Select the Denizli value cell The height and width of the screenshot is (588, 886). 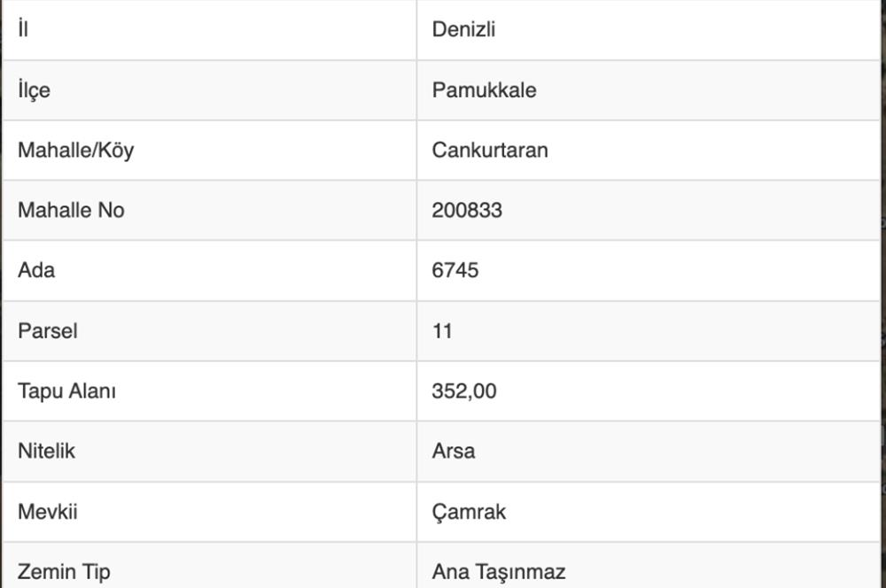[463, 29]
